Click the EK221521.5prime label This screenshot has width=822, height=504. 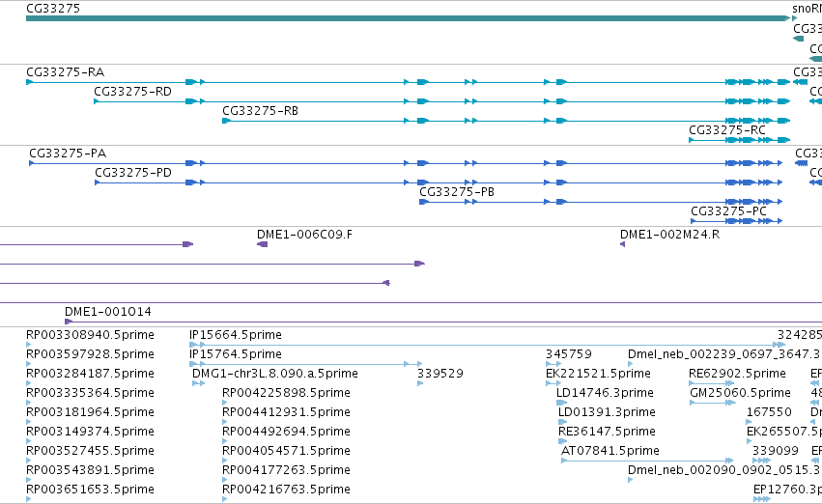598,374
